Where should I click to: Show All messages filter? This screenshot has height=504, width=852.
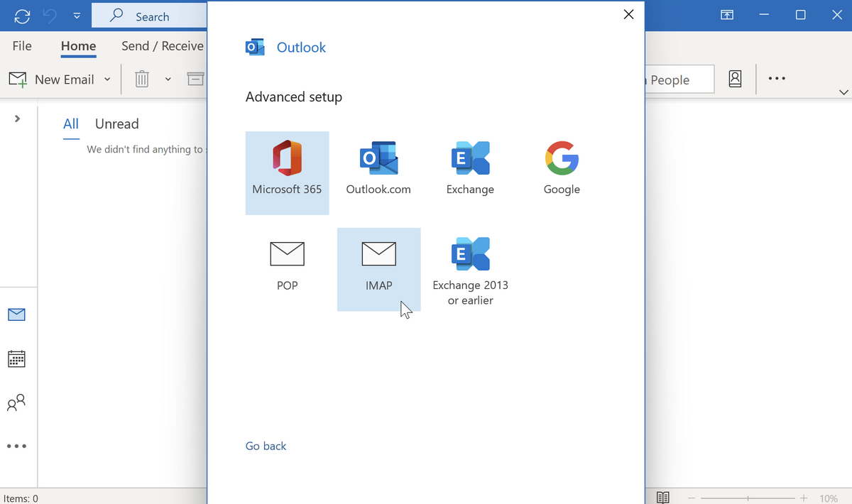(71, 124)
